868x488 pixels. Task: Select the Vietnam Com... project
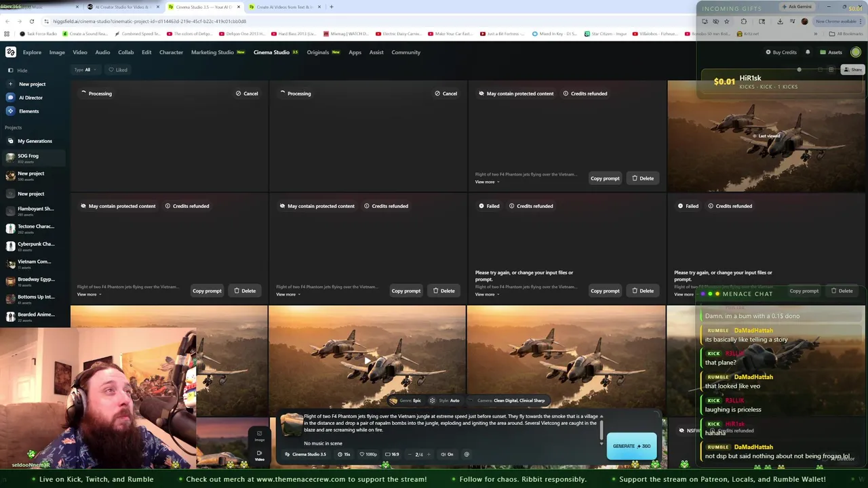click(34, 264)
